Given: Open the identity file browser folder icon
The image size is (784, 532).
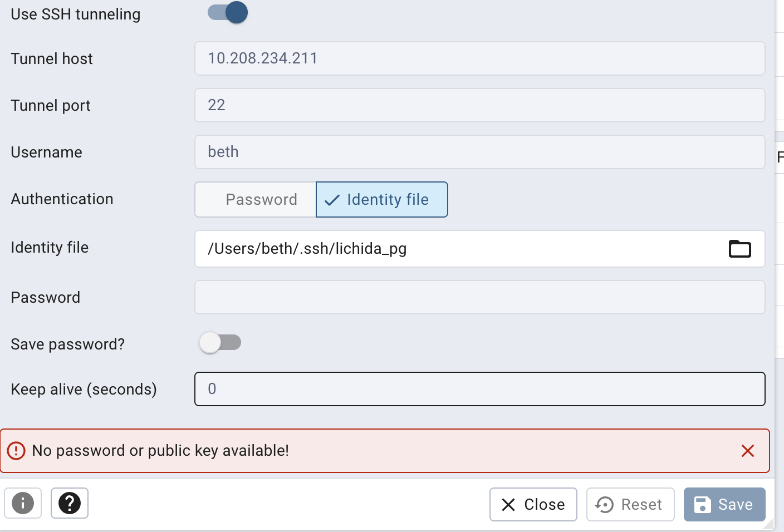Looking at the screenshot, I should pyautogui.click(x=739, y=249).
